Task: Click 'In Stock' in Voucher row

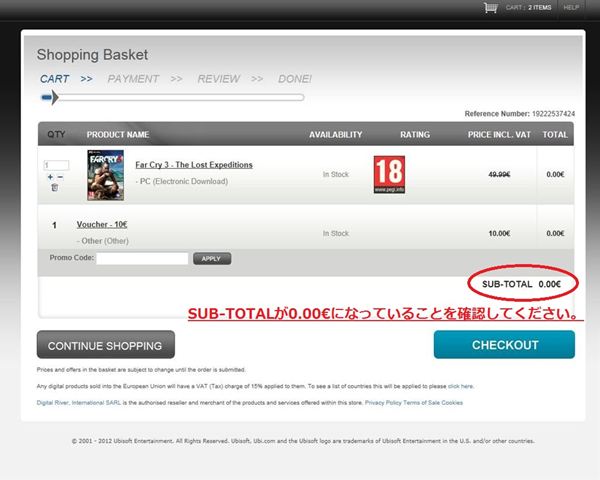Action: click(336, 233)
